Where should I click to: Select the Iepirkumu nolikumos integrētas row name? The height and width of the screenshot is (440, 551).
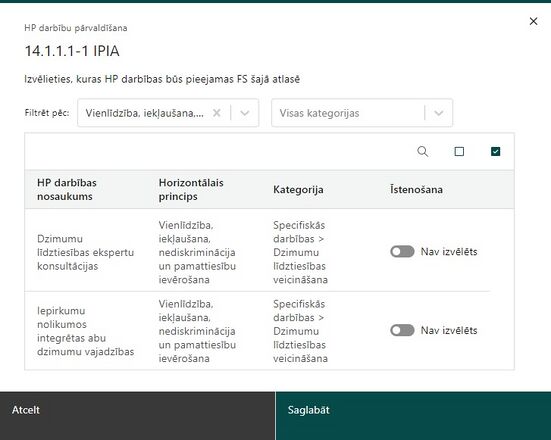click(85, 331)
